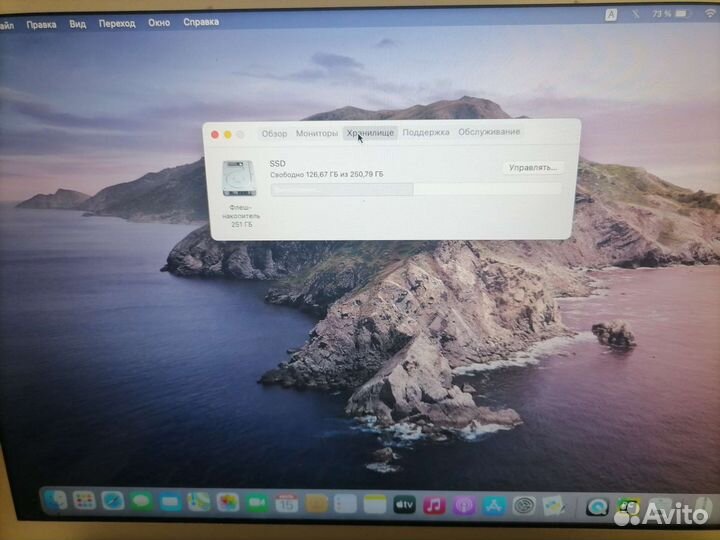The width and height of the screenshot is (720, 540).
Task: Switch to the Обслуживание tab
Action: tap(489, 132)
